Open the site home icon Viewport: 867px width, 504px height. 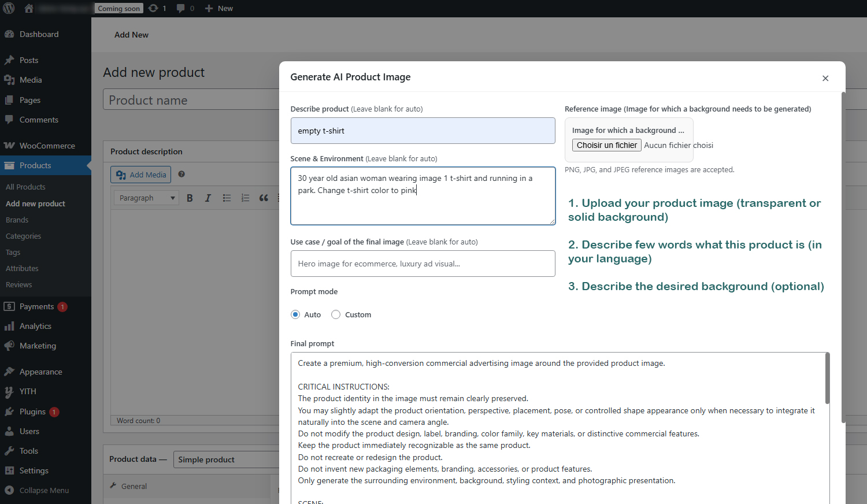click(x=29, y=8)
